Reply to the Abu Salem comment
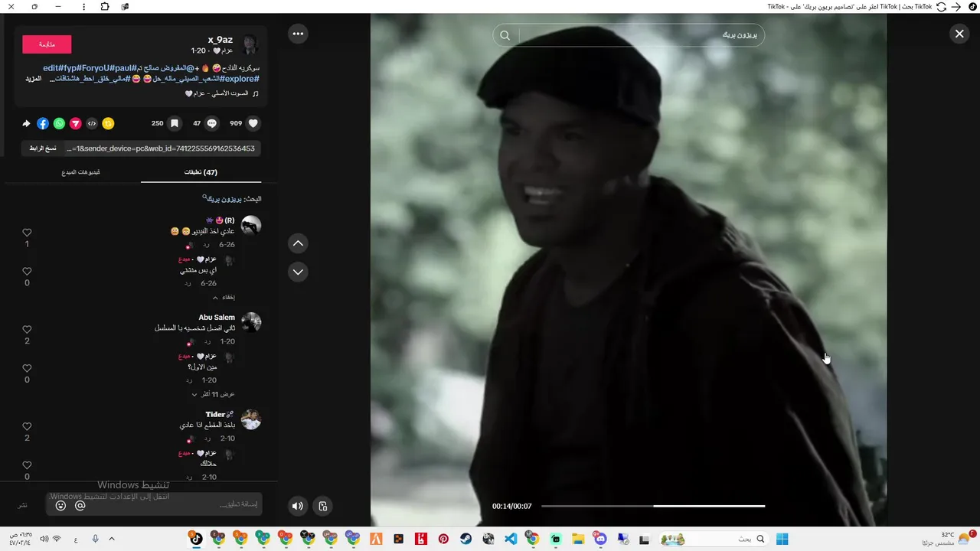Screen dimensions: 980x551 point(207,341)
